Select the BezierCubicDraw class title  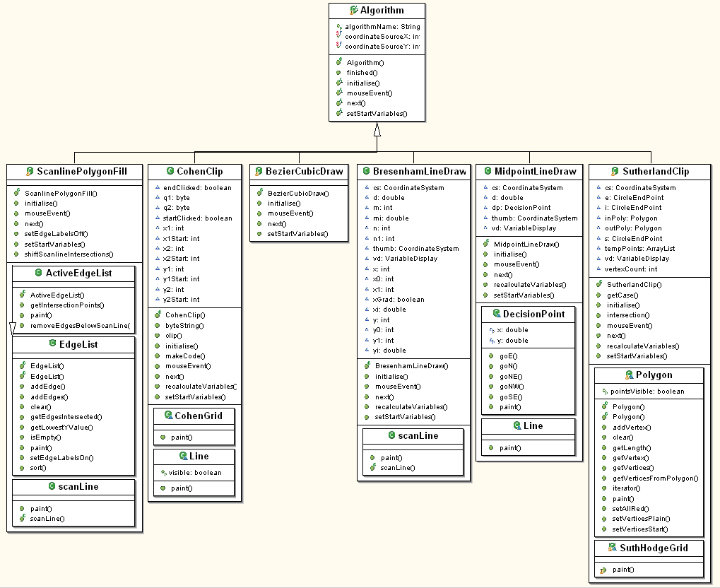tap(305, 171)
